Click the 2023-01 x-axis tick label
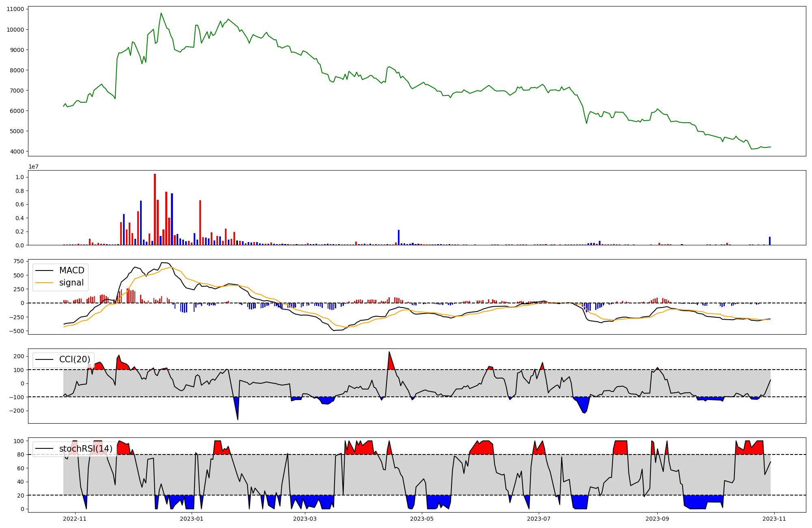 (191, 519)
